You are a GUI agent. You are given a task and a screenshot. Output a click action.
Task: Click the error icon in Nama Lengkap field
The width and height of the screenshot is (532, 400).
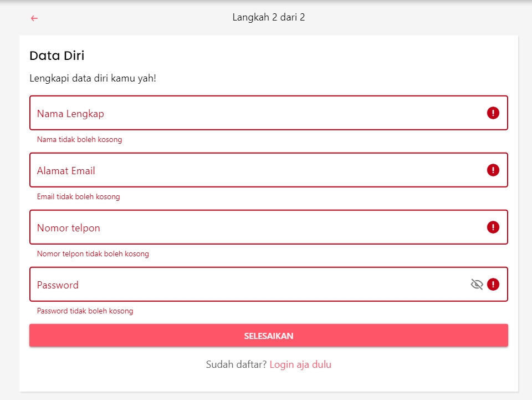tap(493, 113)
